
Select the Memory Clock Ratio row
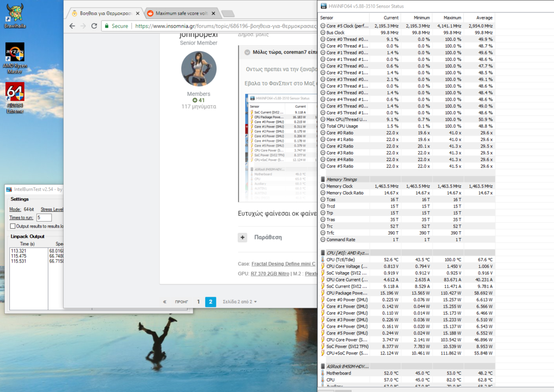(x=407, y=193)
